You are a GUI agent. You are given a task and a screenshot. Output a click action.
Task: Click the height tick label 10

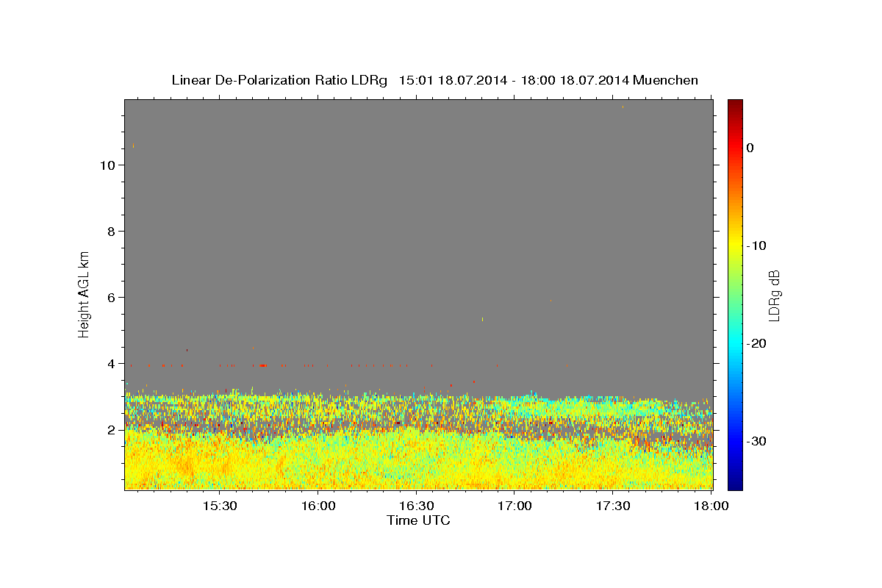pos(107,165)
